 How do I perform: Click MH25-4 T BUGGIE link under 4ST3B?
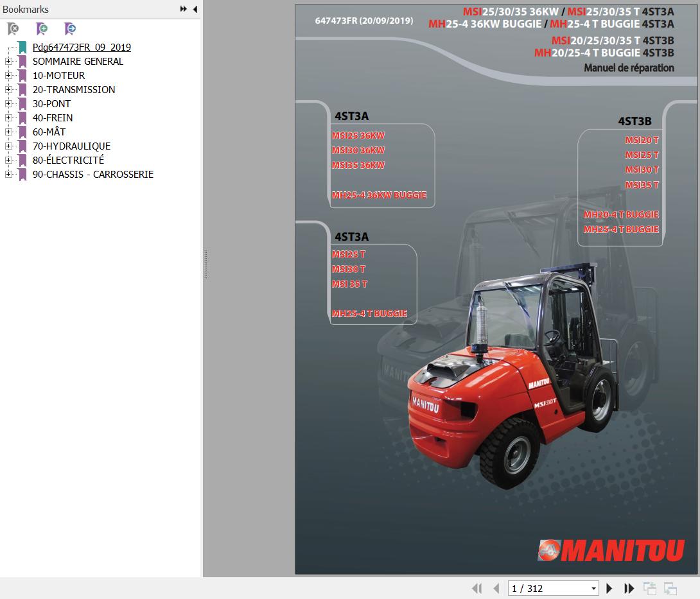tap(621, 229)
